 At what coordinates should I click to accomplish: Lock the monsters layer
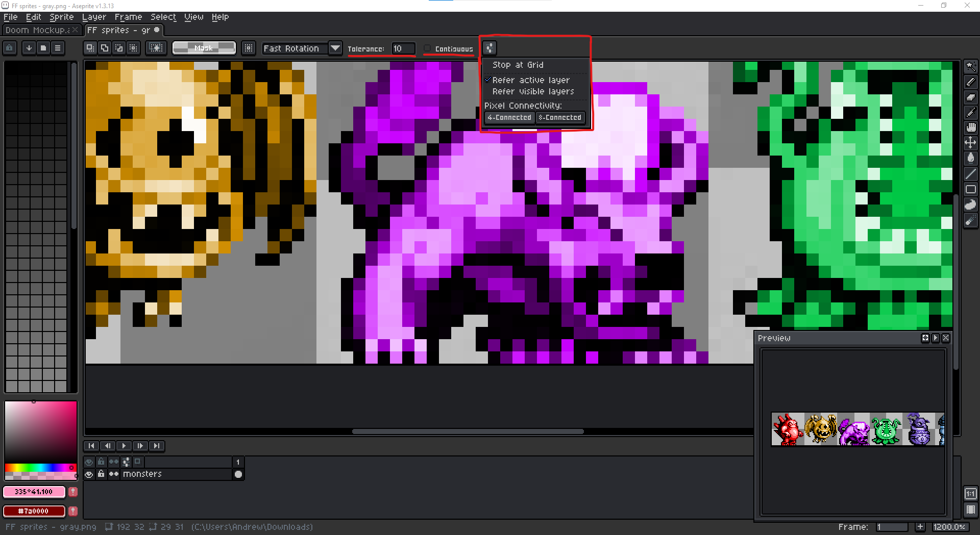pyautogui.click(x=101, y=474)
